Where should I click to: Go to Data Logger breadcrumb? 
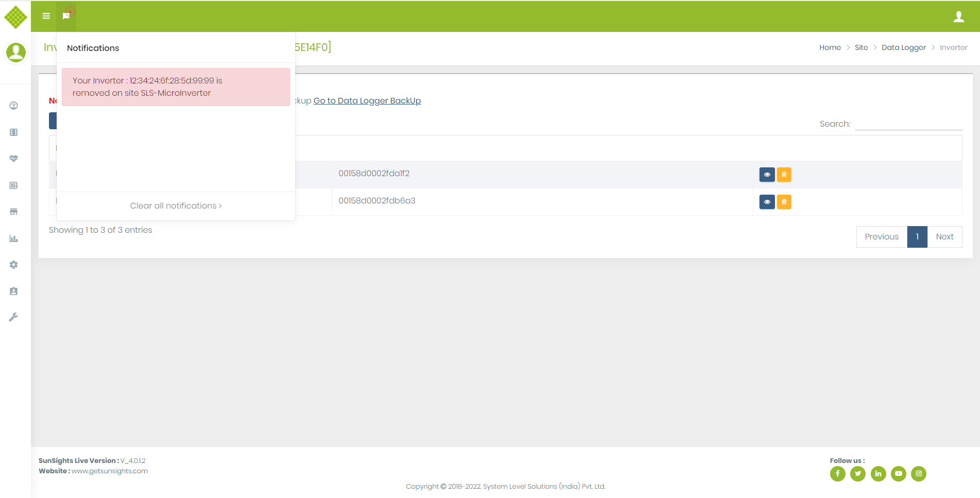tap(903, 47)
